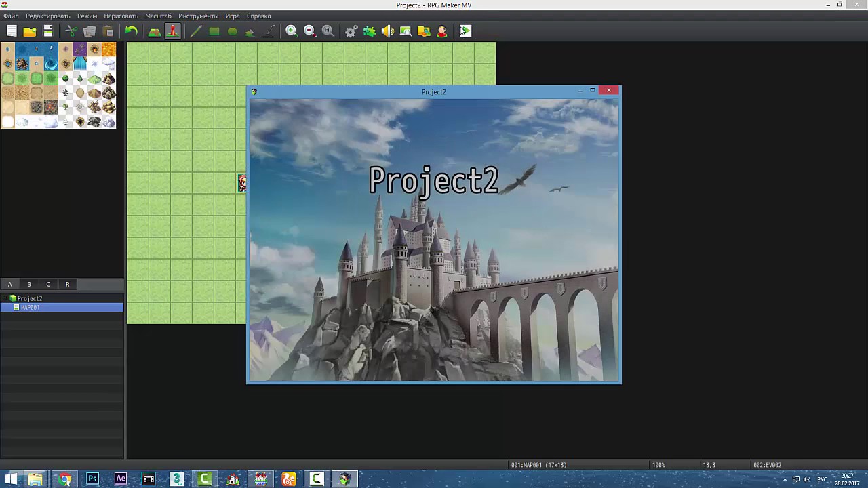Switch to tileset tab A

pyautogui.click(x=9, y=284)
